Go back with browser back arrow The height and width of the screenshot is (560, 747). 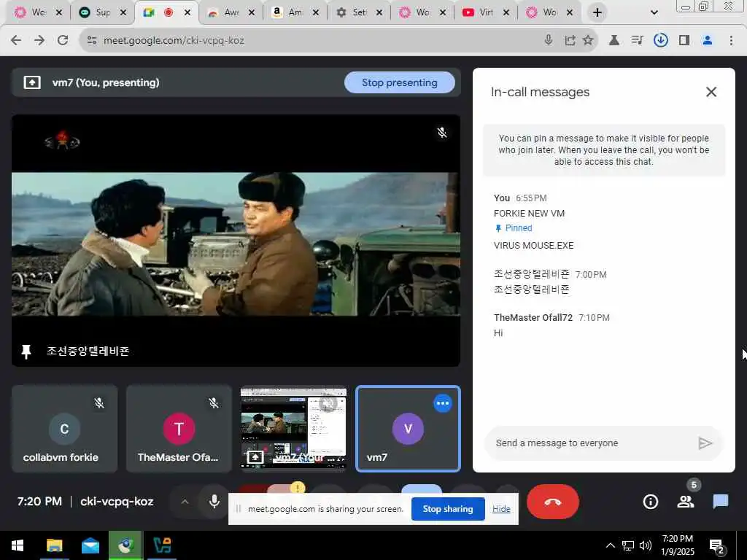coord(16,41)
